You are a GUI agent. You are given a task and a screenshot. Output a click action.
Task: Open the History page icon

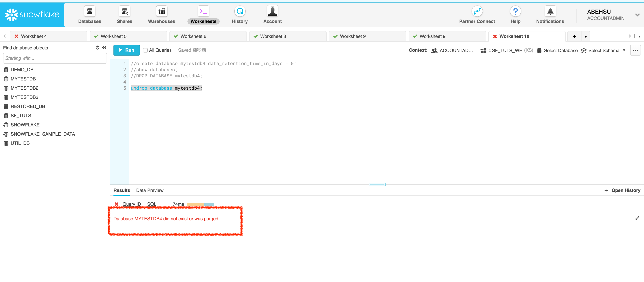point(240,11)
